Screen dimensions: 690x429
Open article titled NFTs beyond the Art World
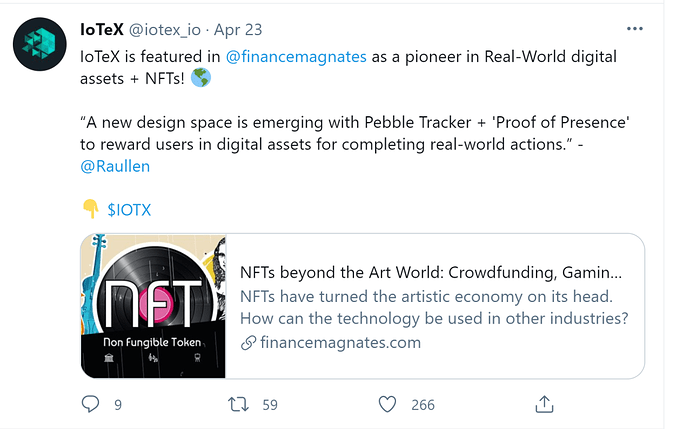tap(431, 272)
